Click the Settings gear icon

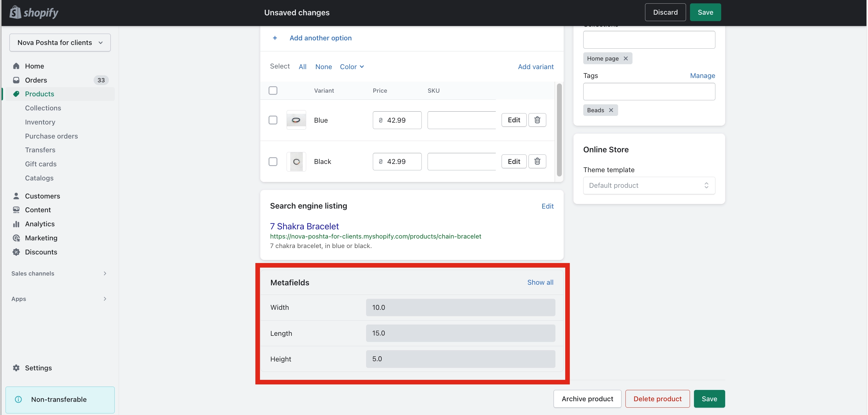[x=16, y=368]
